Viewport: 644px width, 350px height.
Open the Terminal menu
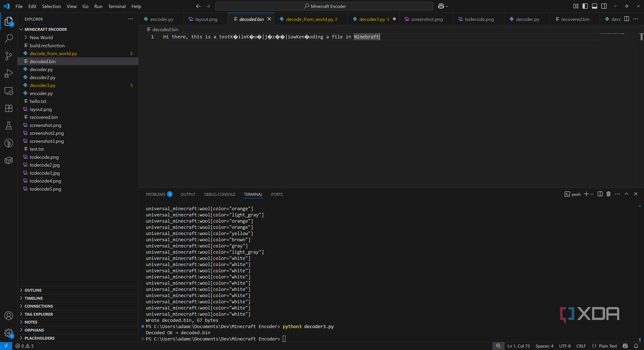[116, 6]
